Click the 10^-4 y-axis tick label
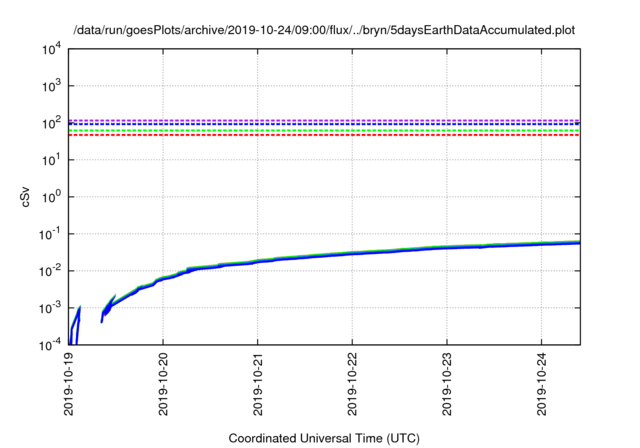This screenshot has width=640, height=448. point(51,345)
